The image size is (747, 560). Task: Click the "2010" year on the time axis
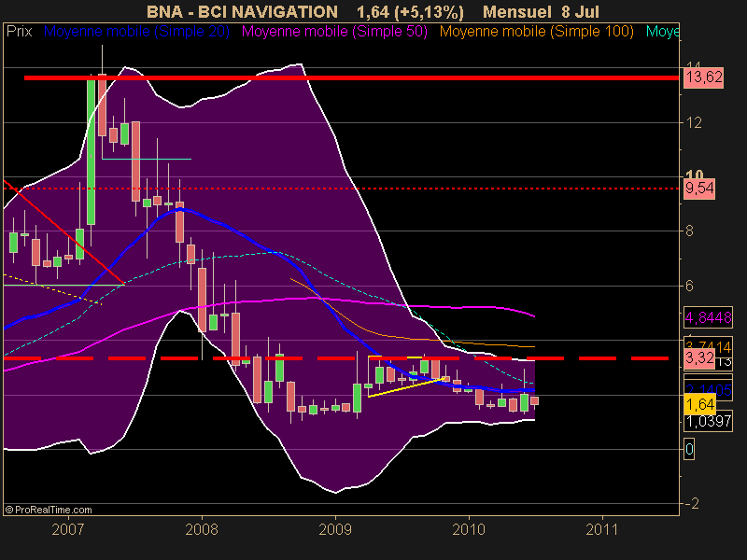tap(469, 529)
